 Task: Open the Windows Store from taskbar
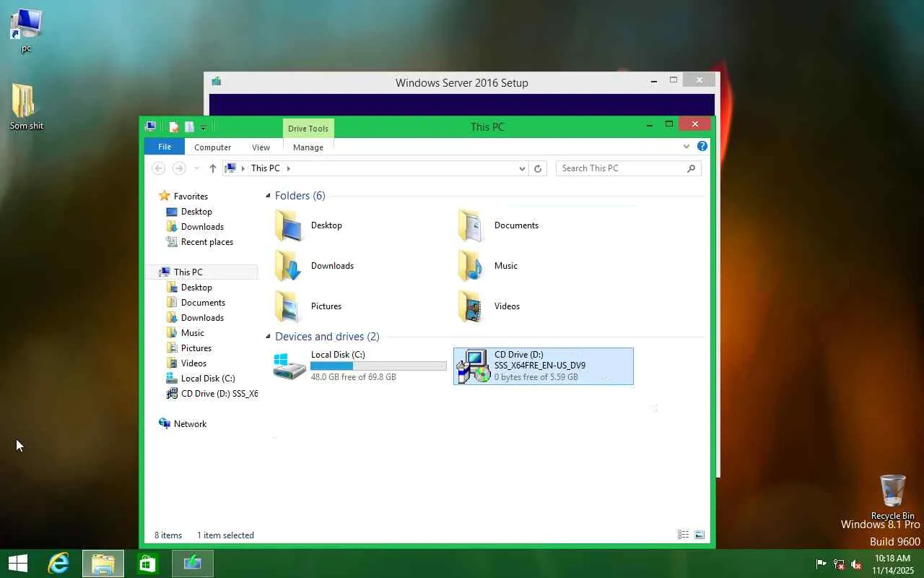(x=148, y=564)
